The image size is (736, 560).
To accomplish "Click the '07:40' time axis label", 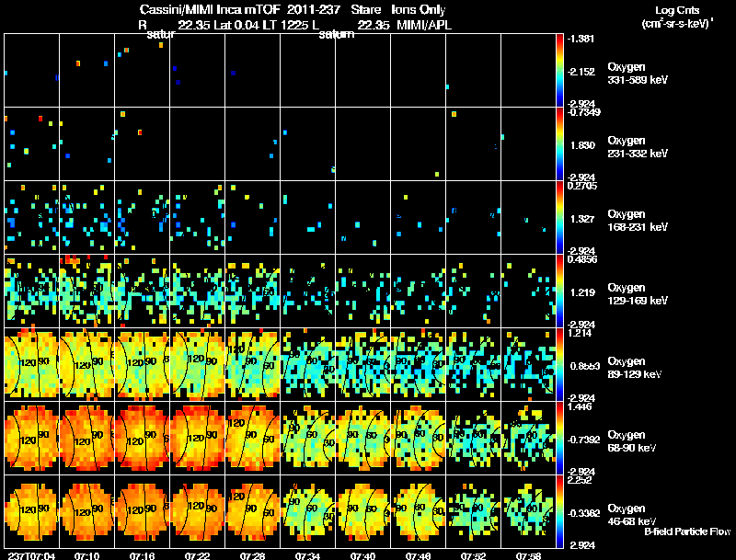I will click(362, 556).
